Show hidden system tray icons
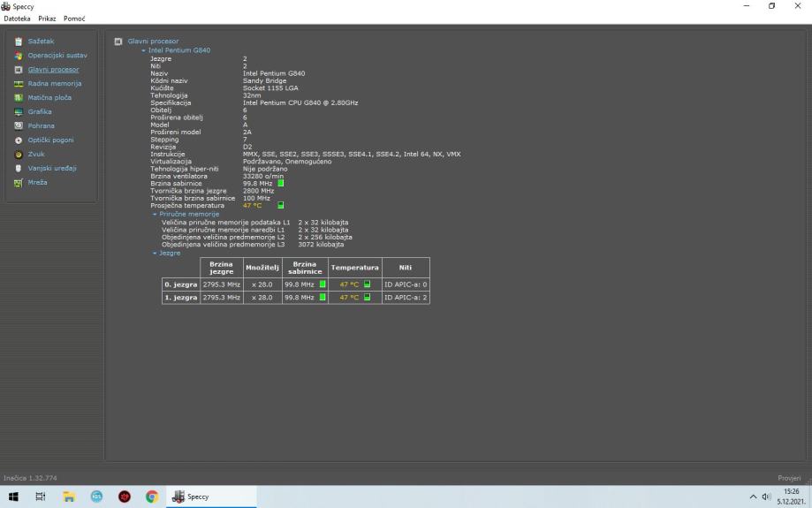 (x=753, y=497)
